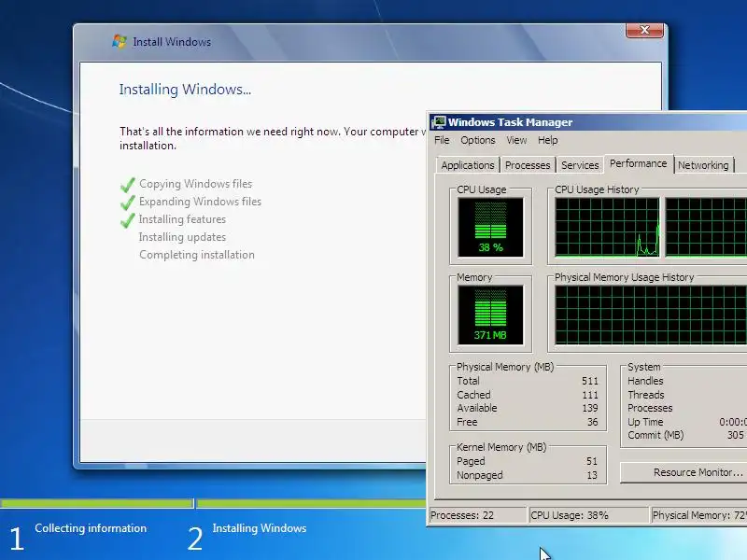Click the 'Commit (MB)' row
The height and width of the screenshot is (560, 747).
point(687,435)
